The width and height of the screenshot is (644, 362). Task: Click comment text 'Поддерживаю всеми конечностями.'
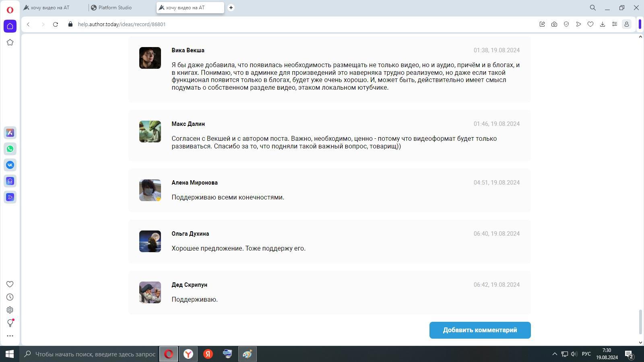[x=228, y=197]
